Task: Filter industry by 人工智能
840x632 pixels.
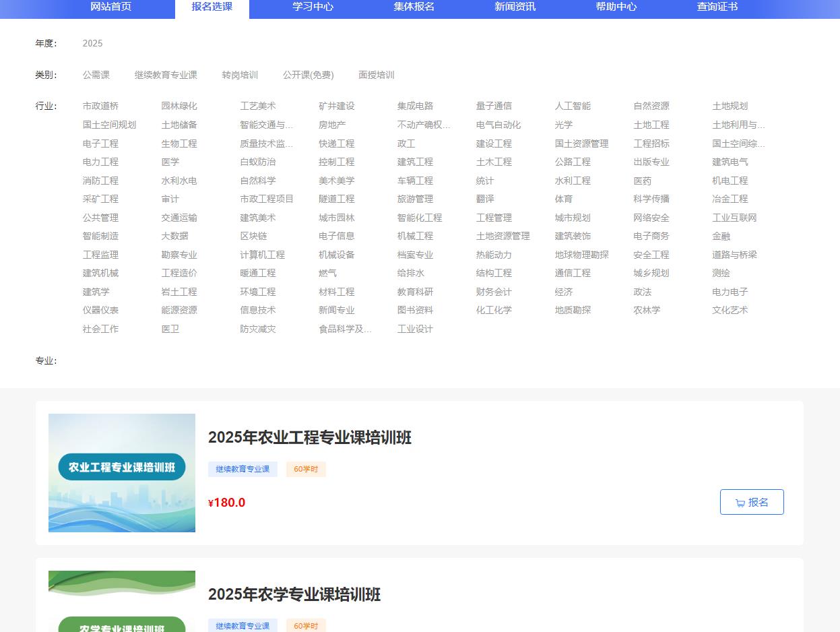Action: [x=573, y=106]
